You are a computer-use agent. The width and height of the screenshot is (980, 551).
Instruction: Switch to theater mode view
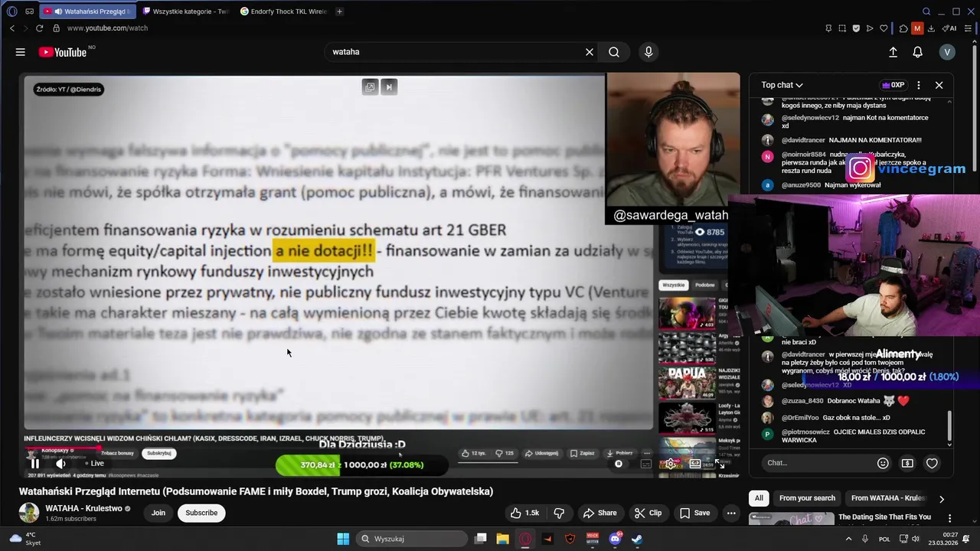[x=695, y=463]
